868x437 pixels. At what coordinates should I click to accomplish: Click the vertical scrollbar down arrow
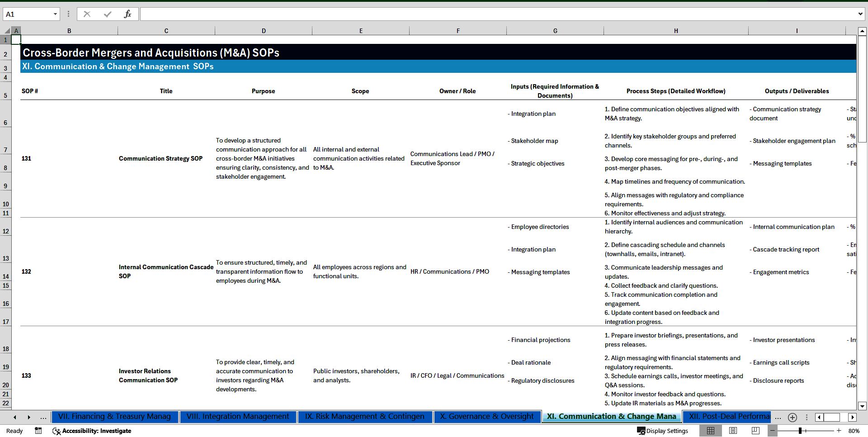click(862, 406)
